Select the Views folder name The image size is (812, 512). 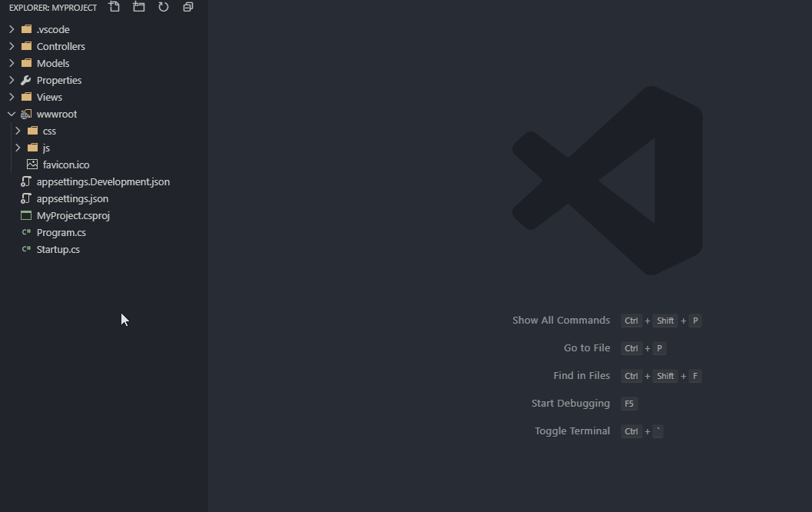[49, 98]
